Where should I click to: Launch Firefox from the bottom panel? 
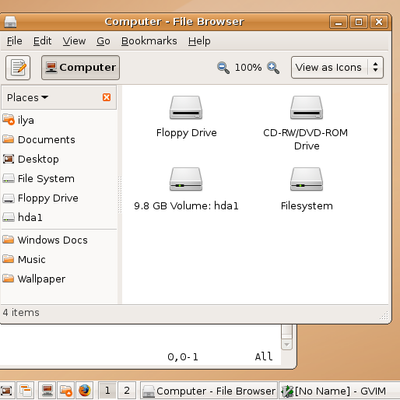pos(84,390)
